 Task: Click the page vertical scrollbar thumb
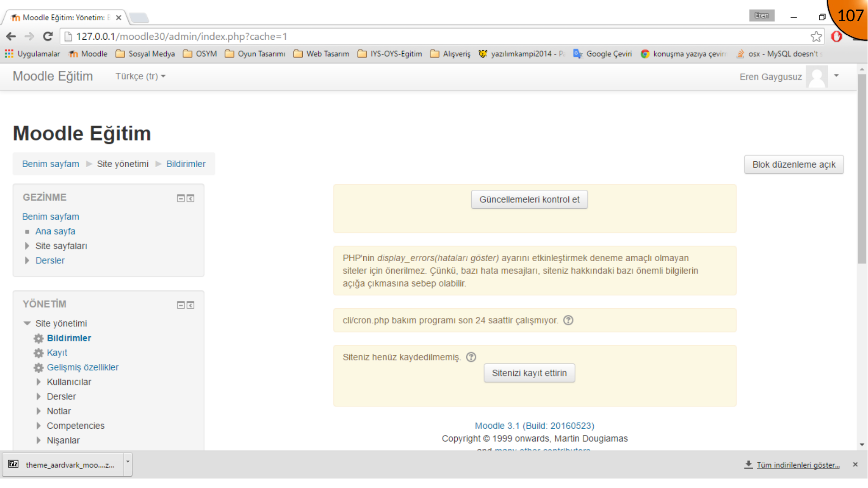point(862,169)
